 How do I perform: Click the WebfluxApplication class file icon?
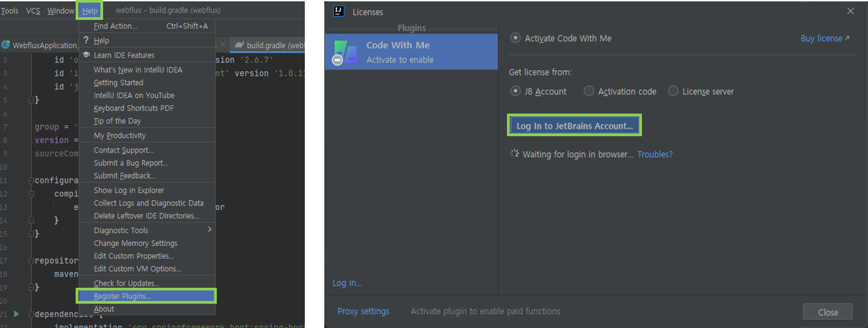click(6, 45)
